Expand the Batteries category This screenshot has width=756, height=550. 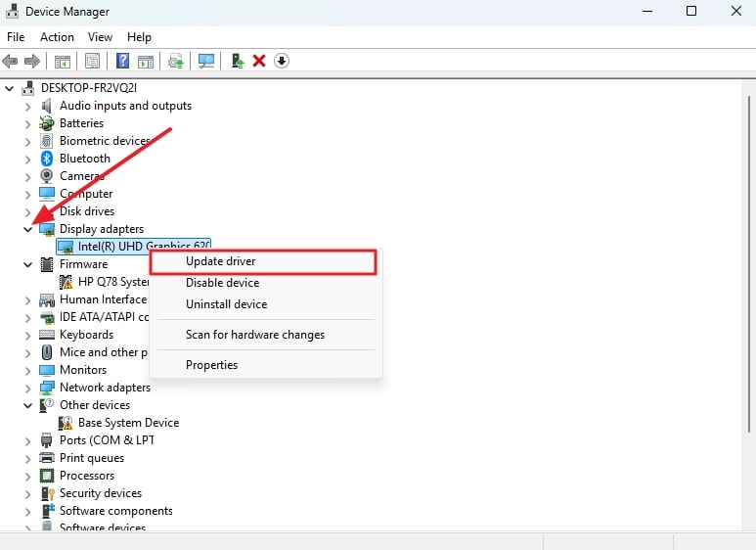point(28,124)
